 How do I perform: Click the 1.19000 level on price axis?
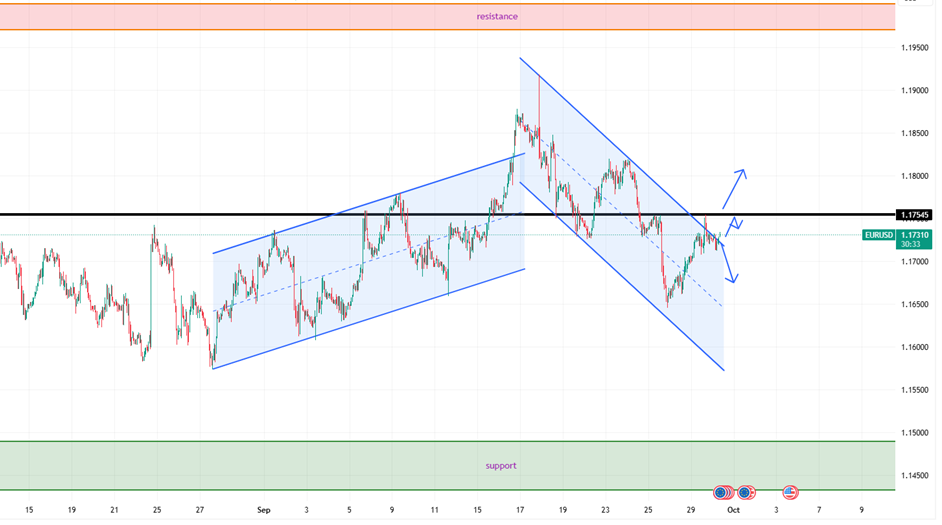(917, 91)
